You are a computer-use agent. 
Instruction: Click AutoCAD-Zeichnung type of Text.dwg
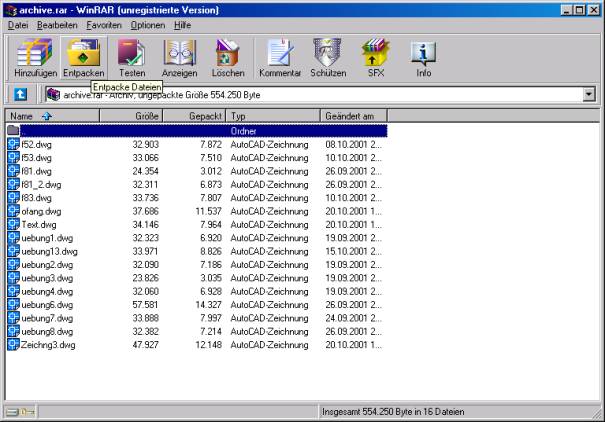(269, 225)
